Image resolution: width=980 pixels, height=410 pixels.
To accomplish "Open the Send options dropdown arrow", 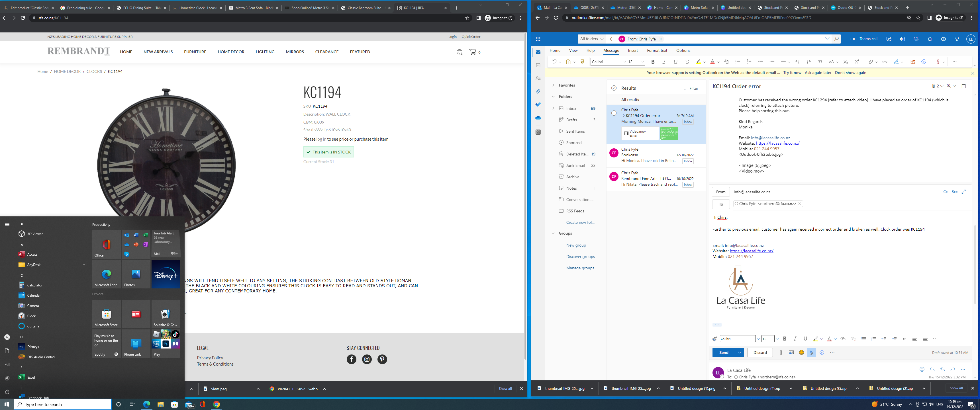I will click(x=740, y=352).
